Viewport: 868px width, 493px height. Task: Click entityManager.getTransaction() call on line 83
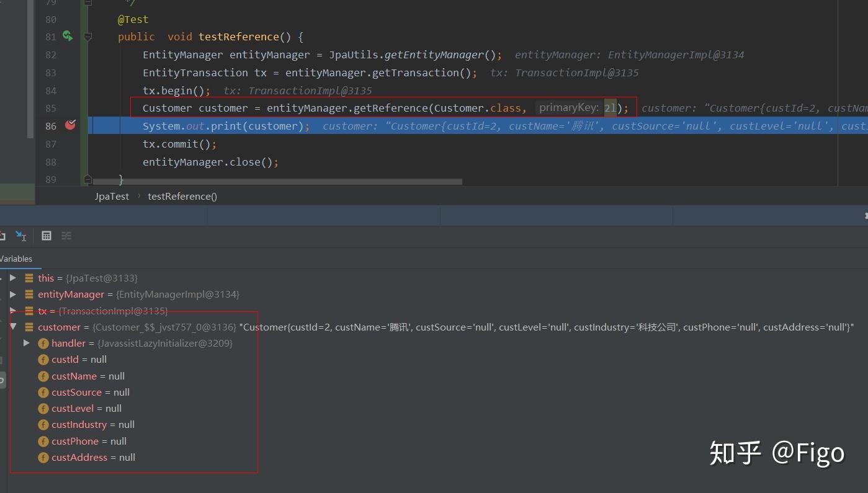tap(378, 73)
